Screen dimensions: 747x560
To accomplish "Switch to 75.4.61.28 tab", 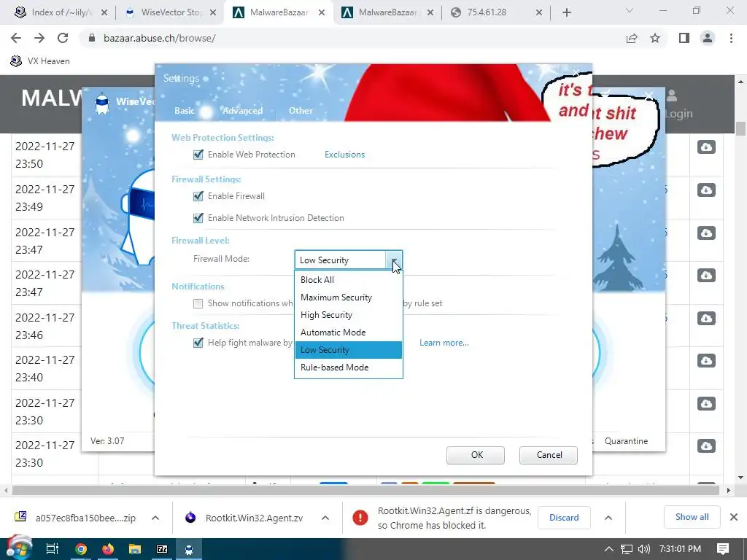I will (494, 12).
